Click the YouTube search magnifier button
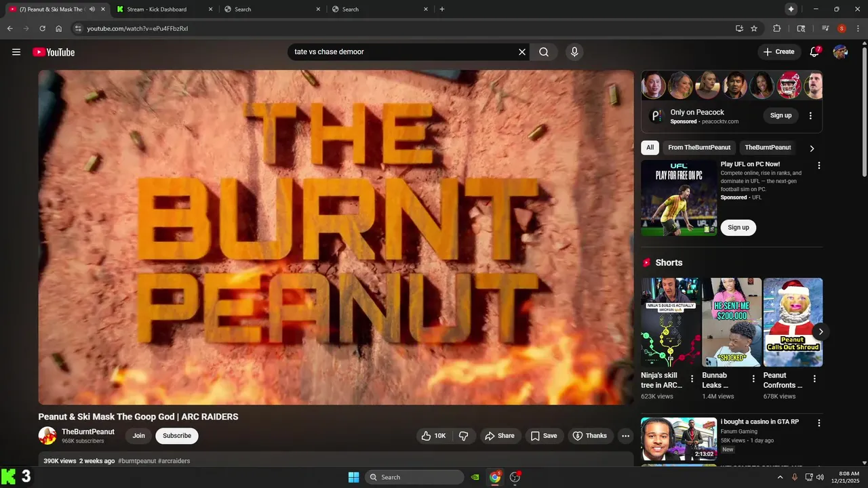This screenshot has width=868, height=488. pyautogui.click(x=544, y=52)
